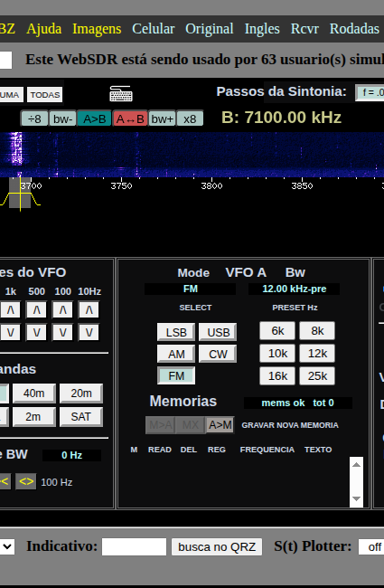This screenshot has height=588, width=384.
Task: Click the x8 zoom-in button
Action: [x=190, y=119]
